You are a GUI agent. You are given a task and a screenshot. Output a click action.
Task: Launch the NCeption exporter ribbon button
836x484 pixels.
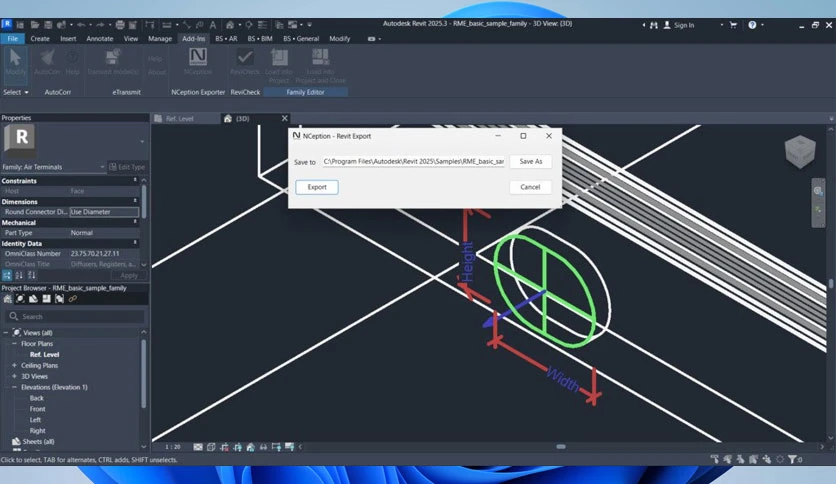[198, 62]
